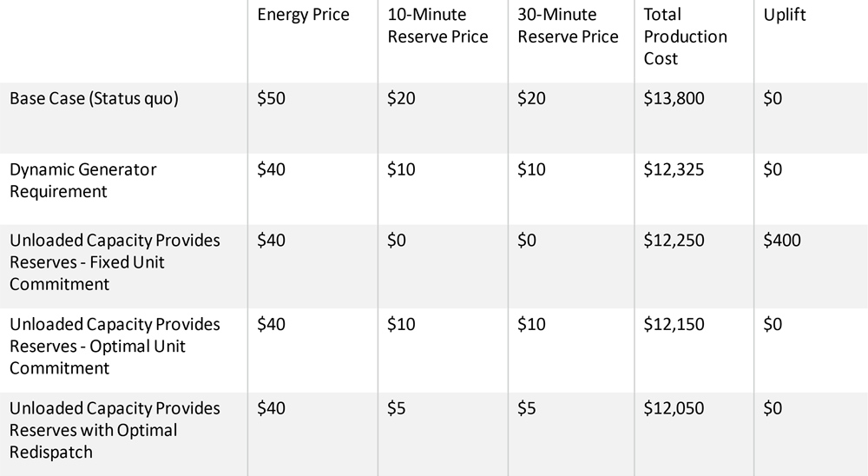Click the $12,325 production cost value
This screenshot has width=868, height=476.
point(674,169)
